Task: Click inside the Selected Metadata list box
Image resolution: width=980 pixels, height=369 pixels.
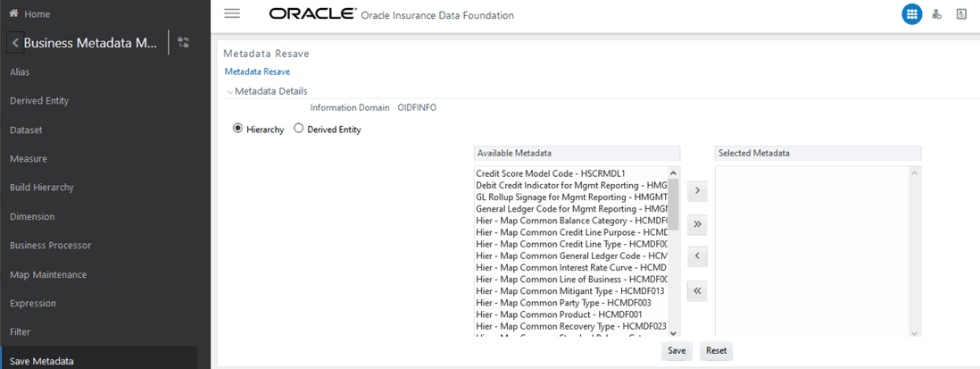Action: [x=812, y=251]
